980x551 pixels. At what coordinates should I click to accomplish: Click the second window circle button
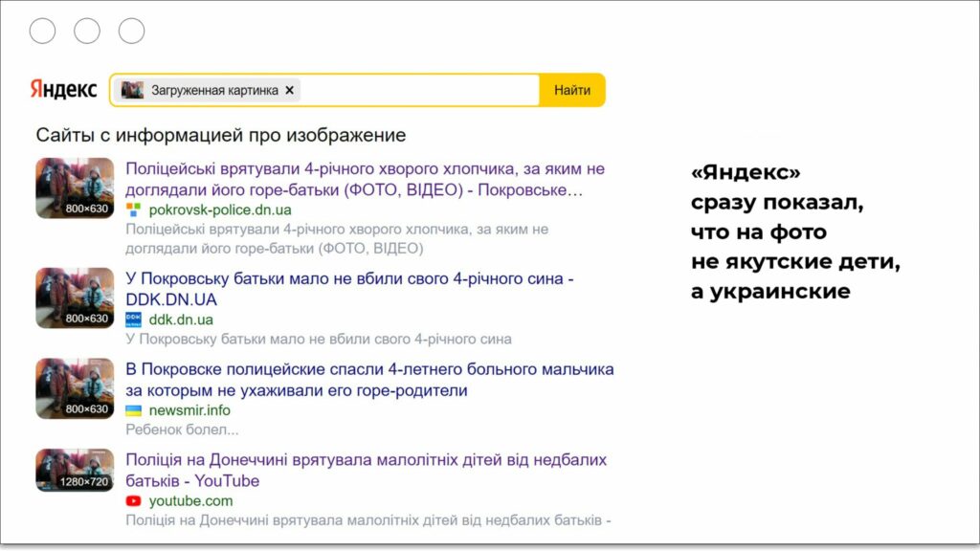pos(87,31)
